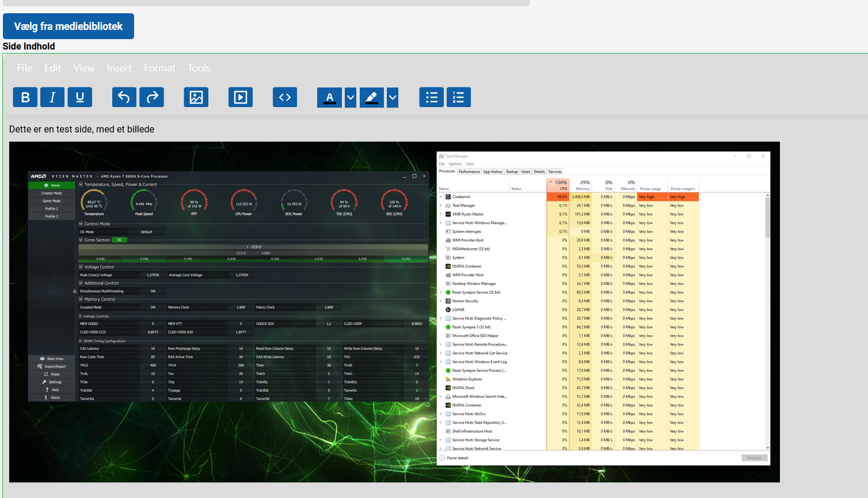
Task: Open the File menu in the editor
Action: click(x=25, y=68)
